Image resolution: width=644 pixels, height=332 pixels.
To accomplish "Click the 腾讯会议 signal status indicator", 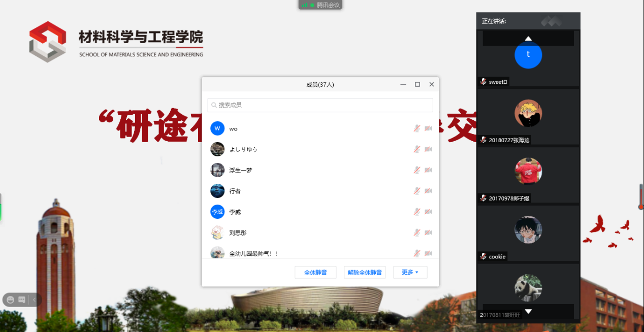I will point(319,5).
